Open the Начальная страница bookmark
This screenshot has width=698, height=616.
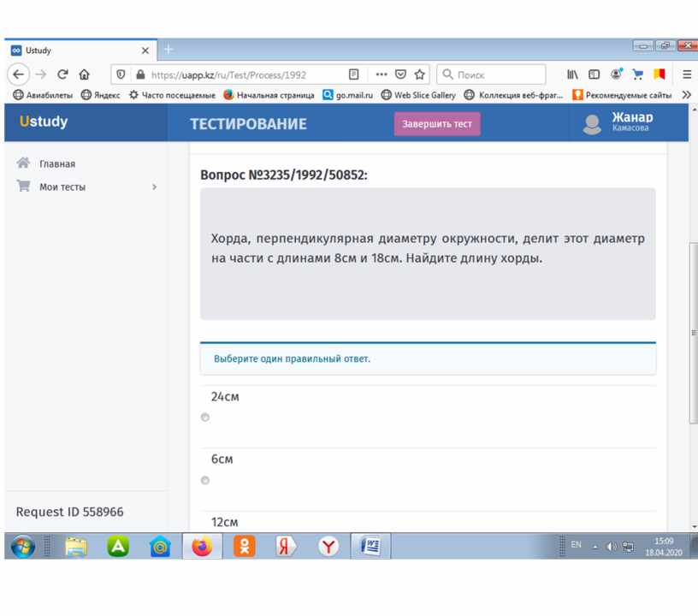pos(269,95)
